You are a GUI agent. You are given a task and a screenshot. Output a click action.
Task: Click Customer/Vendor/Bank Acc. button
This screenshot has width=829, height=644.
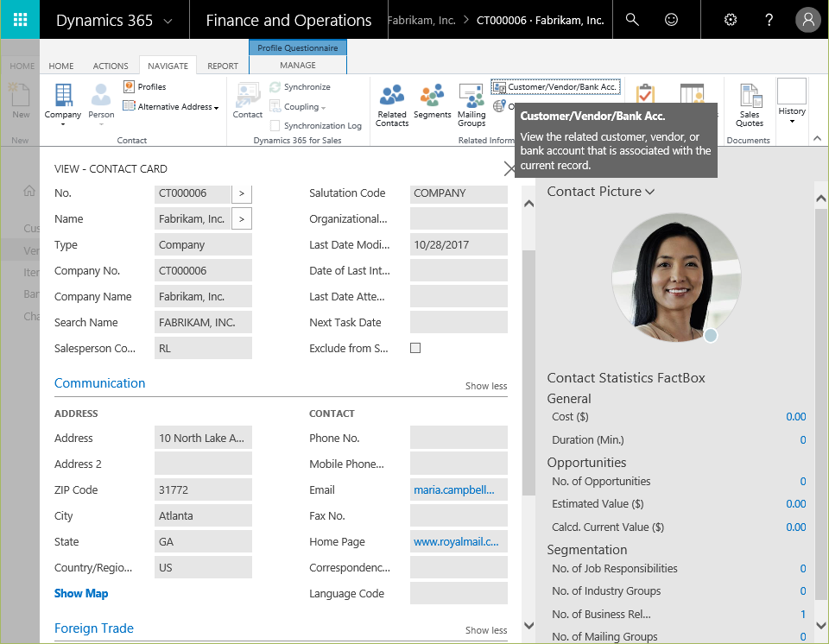coord(555,86)
